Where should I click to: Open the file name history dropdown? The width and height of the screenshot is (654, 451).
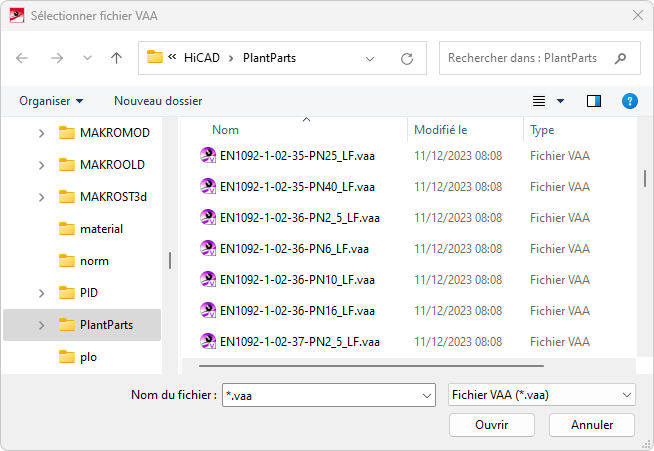[x=427, y=396]
